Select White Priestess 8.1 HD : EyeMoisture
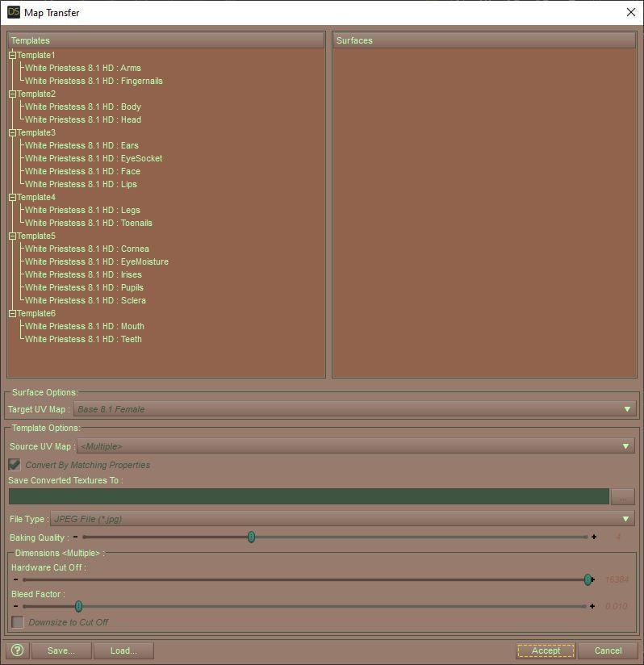Viewport: 644px width, 665px height. [x=97, y=261]
